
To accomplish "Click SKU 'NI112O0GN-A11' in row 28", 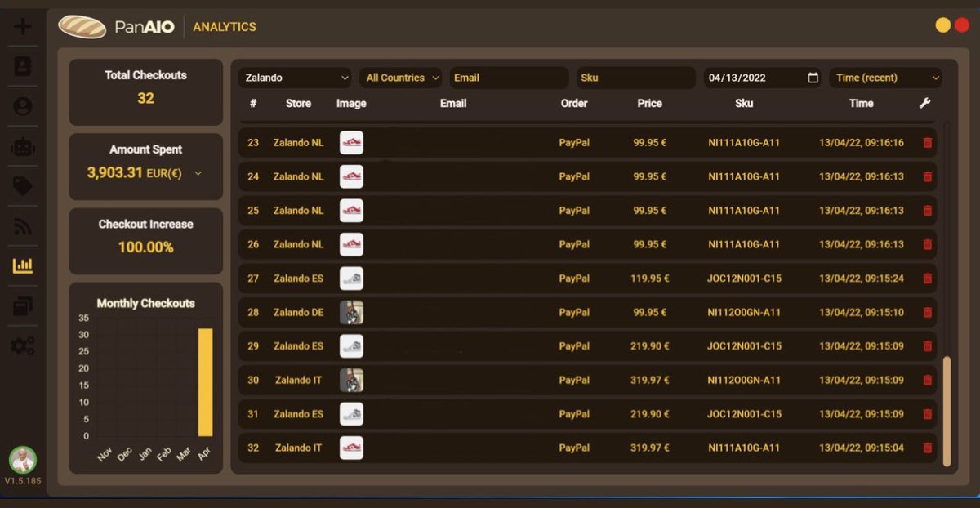I will click(744, 312).
